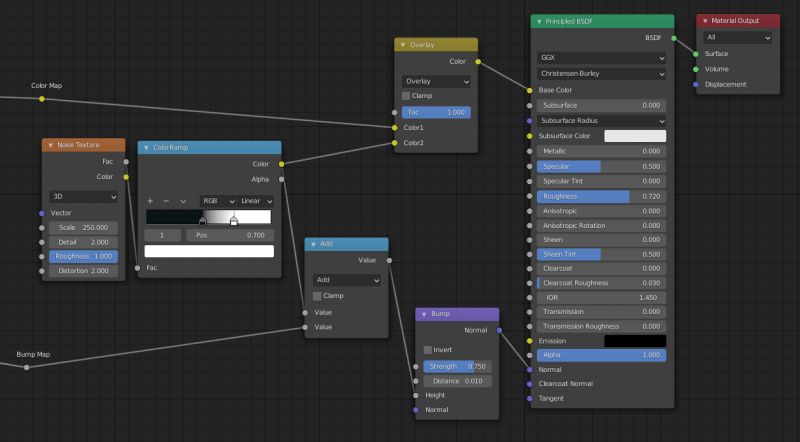Image resolution: width=800 pixels, height=442 pixels.
Task: Add a color stop with the plus icon
Action: (x=150, y=201)
